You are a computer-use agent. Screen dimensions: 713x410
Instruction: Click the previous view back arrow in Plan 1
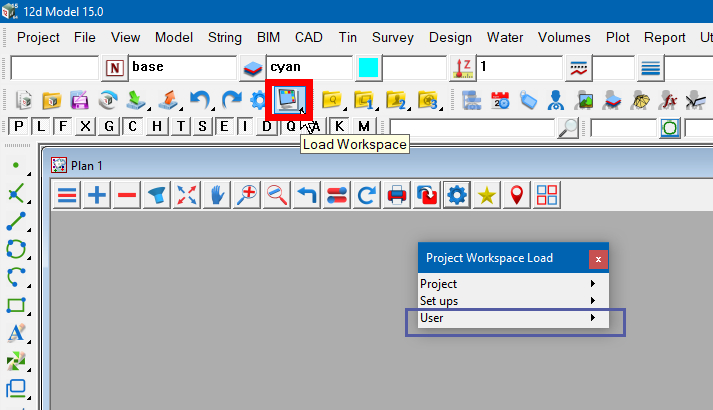307,195
